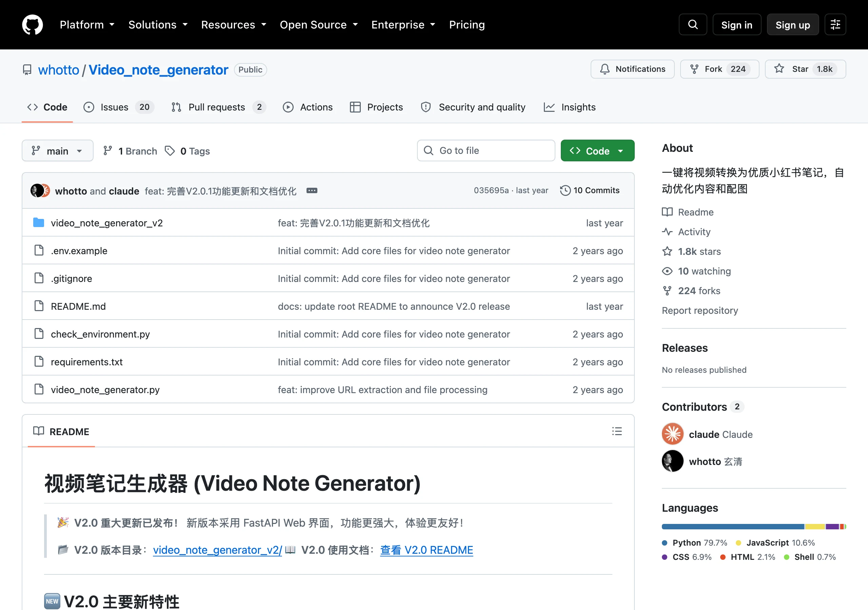Viewport: 868px width, 610px height.
Task: Open claude contributor avatar
Action: pos(673,434)
